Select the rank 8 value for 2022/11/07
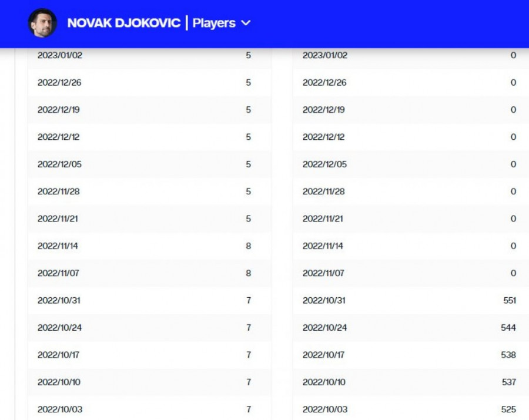Screen dimensions: 529x420 pos(248,273)
